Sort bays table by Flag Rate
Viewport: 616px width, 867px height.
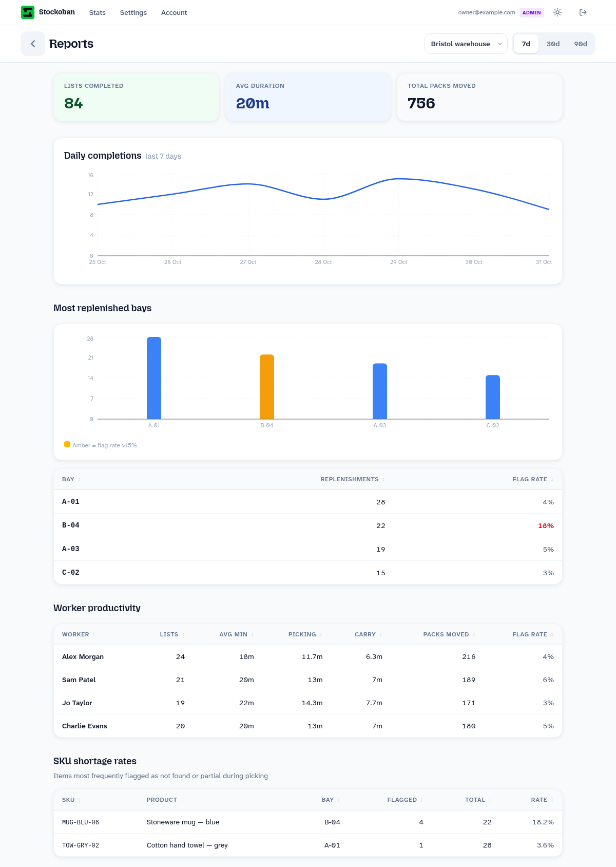point(533,479)
